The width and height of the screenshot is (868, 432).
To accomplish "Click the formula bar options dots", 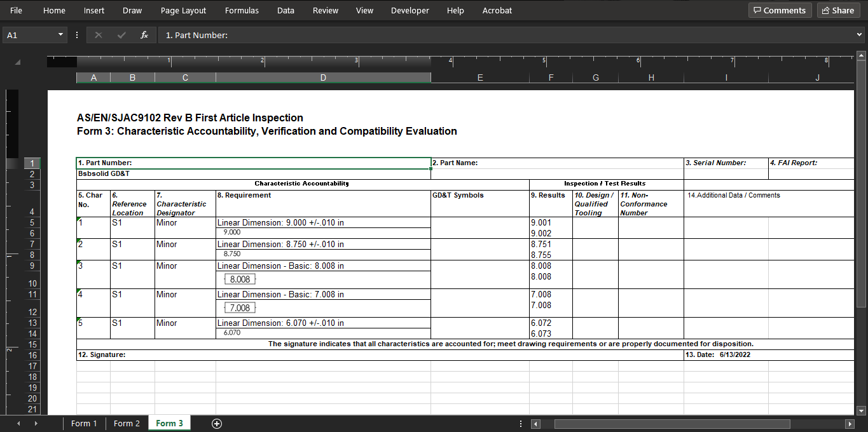I will click(x=77, y=36).
